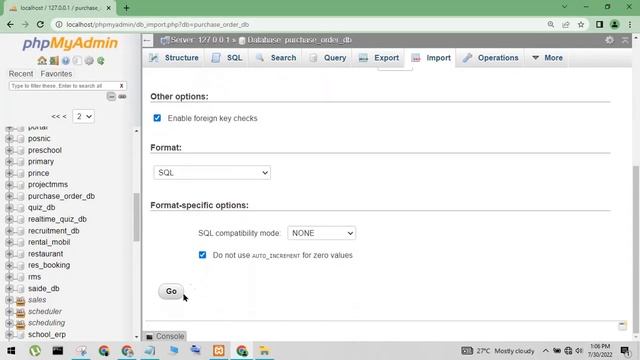Viewport: 640px width, 360px height.
Task: Open realtime_quiz_db in tree
Action: (57, 219)
